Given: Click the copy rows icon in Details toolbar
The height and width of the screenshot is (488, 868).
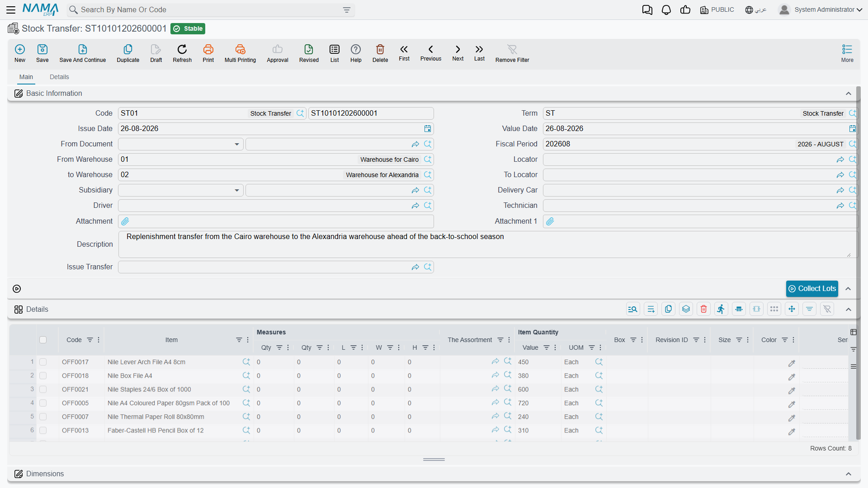Looking at the screenshot, I should (x=668, y=309).
